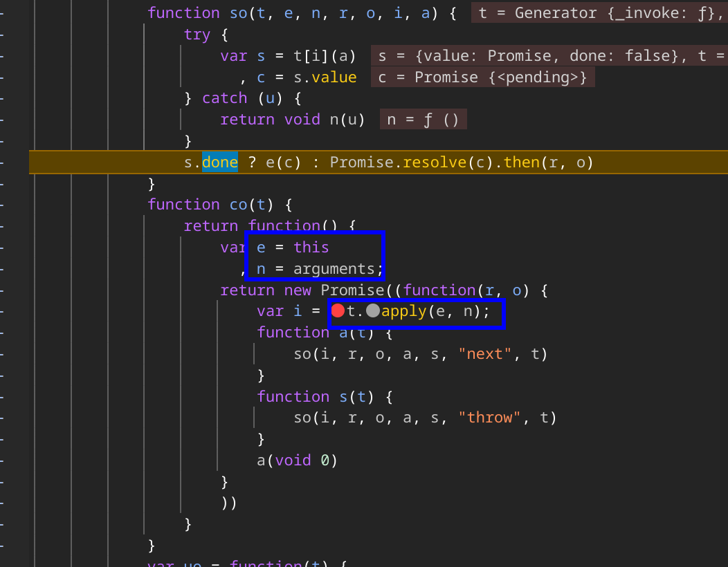The image size is (728, 567).
Task: Click the this keyword in e = this
Action: tap(311, 248)
